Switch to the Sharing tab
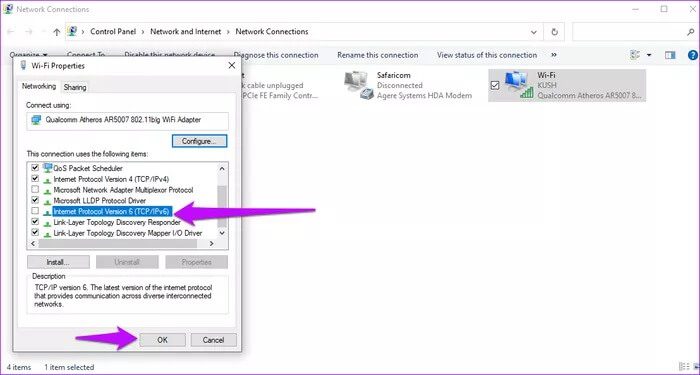Screen dimensions: 700x375 click(x=75, y=87)
